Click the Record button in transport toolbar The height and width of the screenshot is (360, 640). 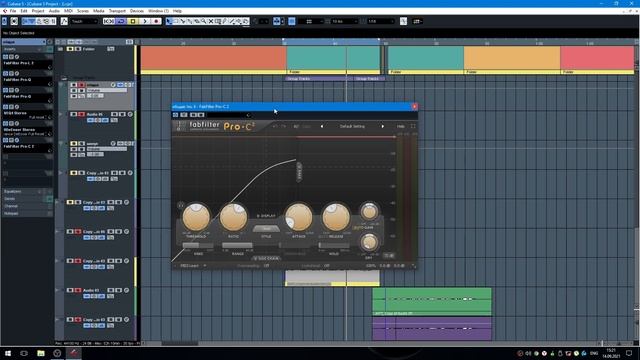[x=156, y=21]
